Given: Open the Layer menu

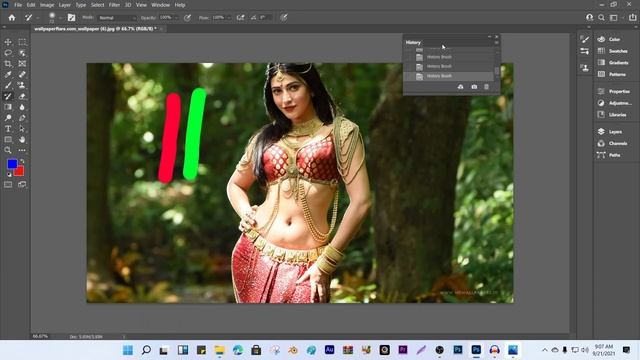Looking at the screenshot, I should (65, 5).
